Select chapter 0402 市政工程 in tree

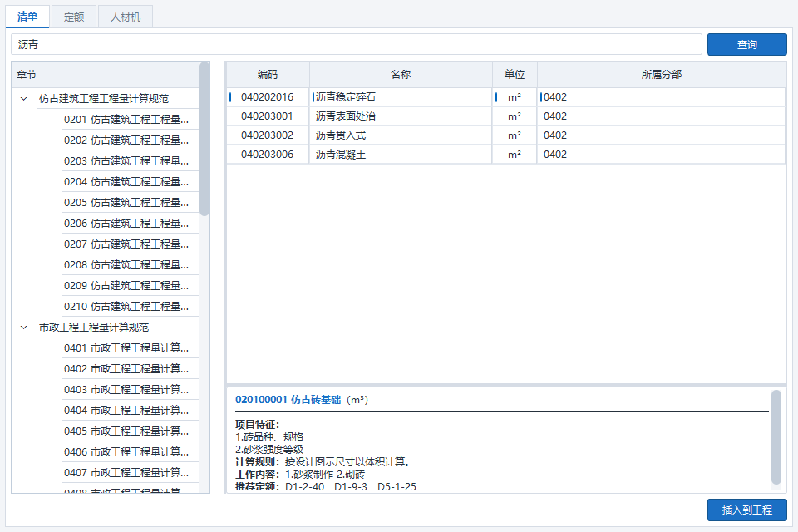[126, 368]
